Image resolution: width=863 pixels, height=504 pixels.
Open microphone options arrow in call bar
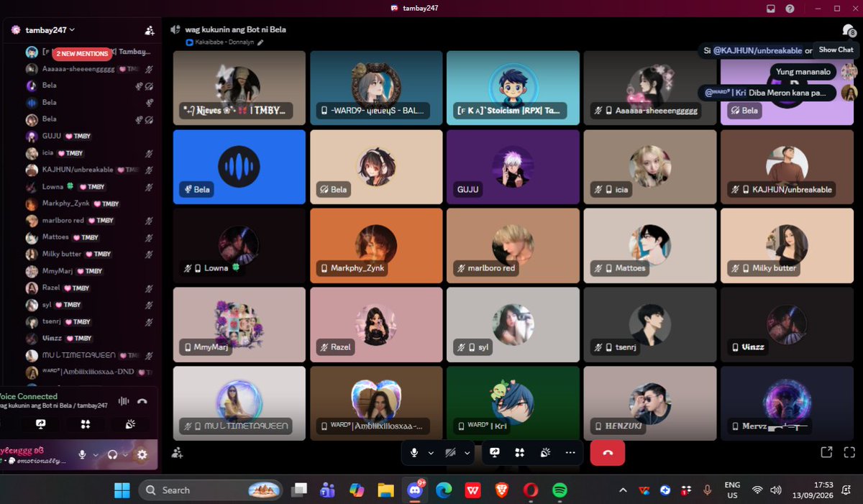pos(431,453)
